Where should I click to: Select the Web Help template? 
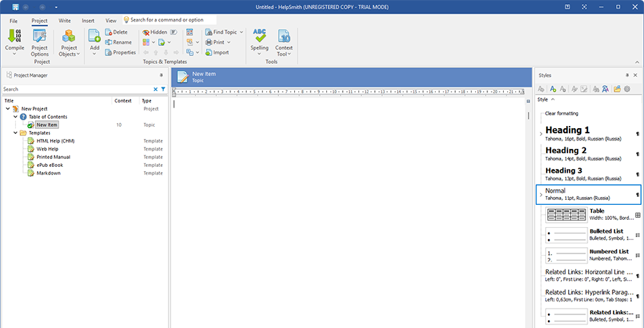click(48, 149)
